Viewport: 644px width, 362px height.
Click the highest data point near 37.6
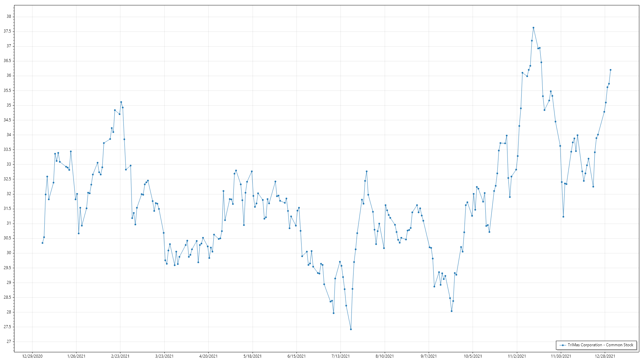coord(533,28)
